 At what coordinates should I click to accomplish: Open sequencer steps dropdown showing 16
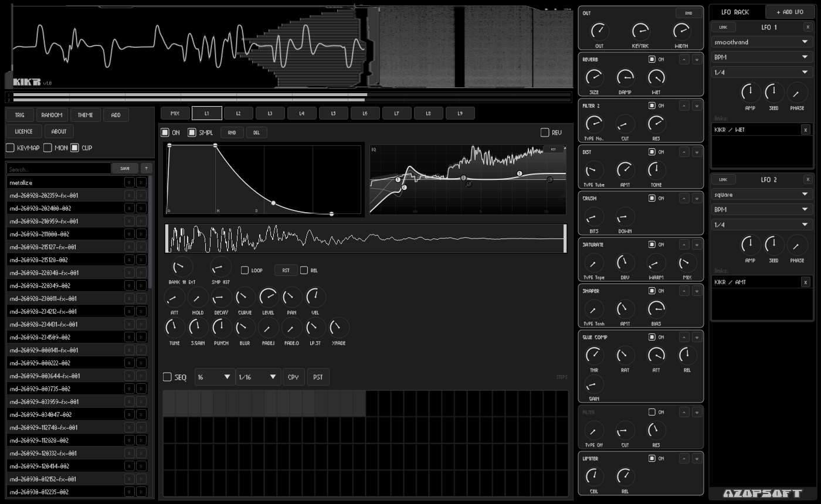point(215,377)
